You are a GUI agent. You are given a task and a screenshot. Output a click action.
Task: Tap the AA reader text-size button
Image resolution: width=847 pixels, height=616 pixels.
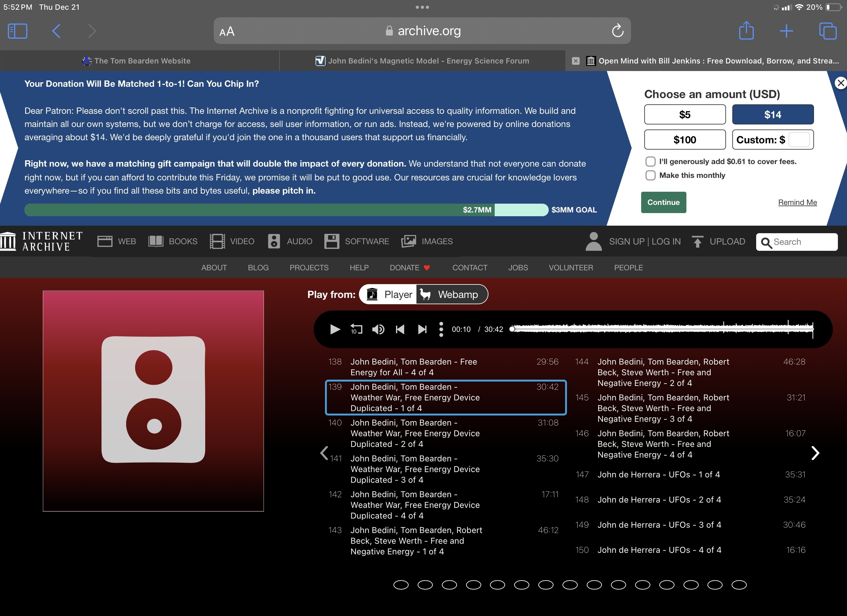point(227,31)
